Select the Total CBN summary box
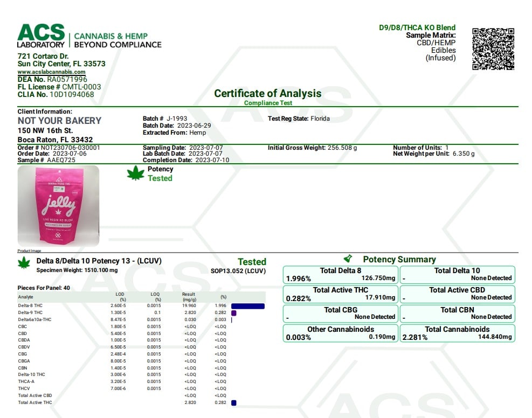Viewport: 532px width, 418px height. 458,313
